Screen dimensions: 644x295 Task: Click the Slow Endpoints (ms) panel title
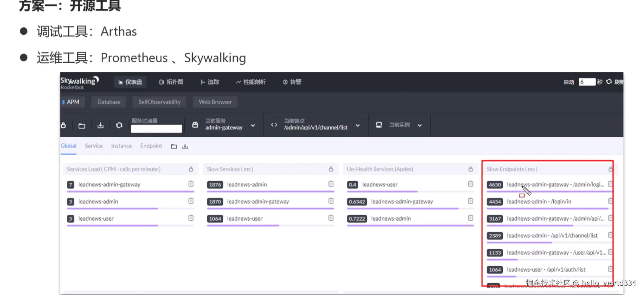[512, 169]
